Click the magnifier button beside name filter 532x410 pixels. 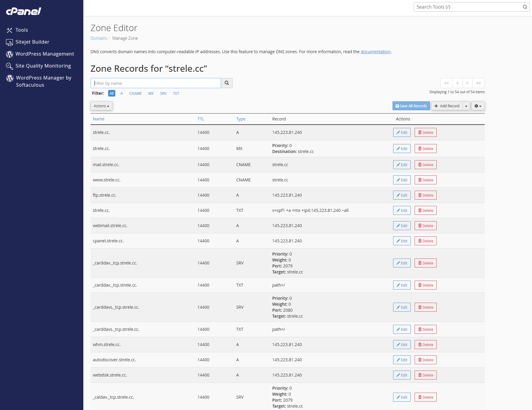click(227, 83)
